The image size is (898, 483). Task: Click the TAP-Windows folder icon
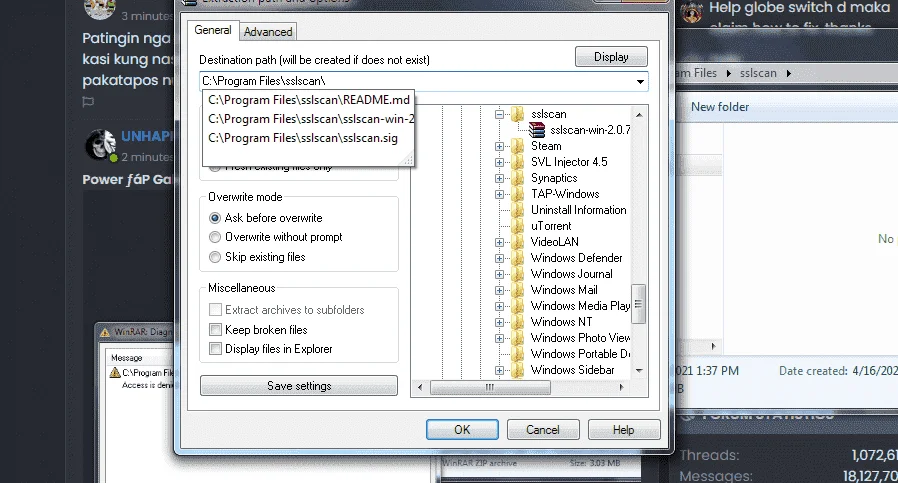517,194
